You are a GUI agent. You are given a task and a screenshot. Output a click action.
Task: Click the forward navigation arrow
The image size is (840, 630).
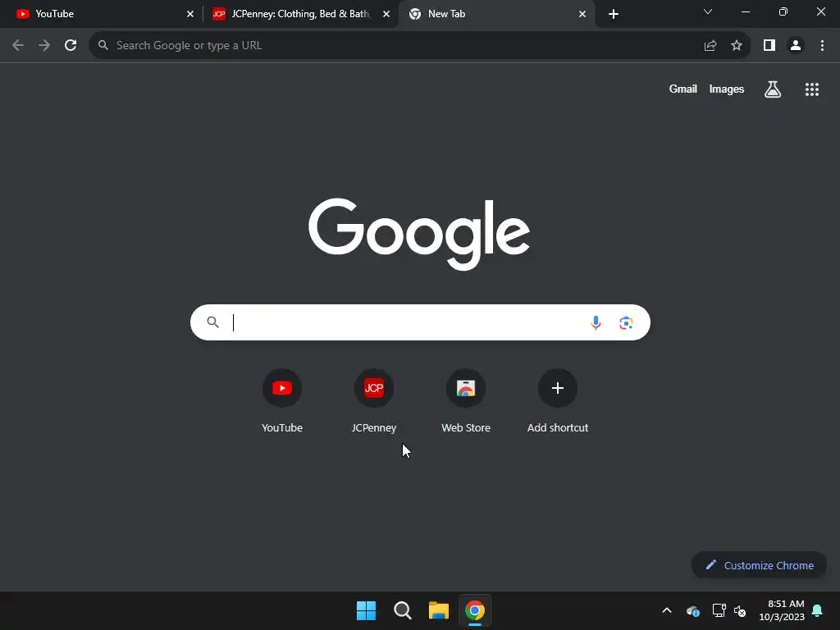[44, 46]
